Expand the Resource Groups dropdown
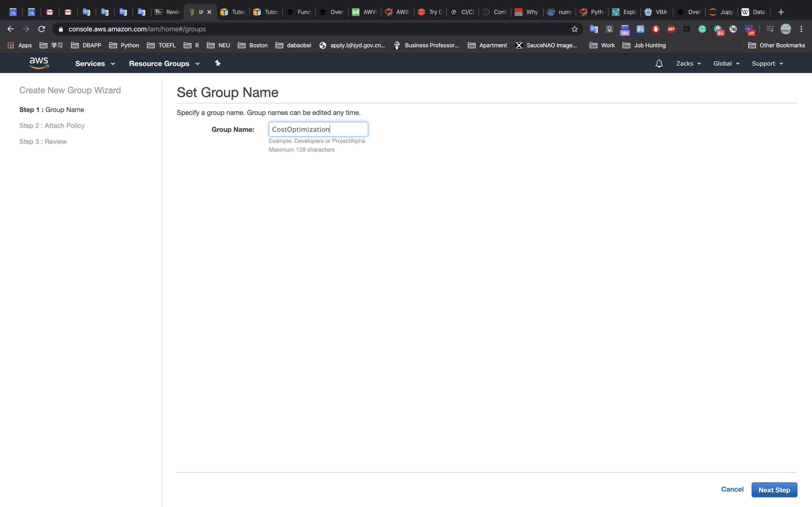 coord(164,64)
